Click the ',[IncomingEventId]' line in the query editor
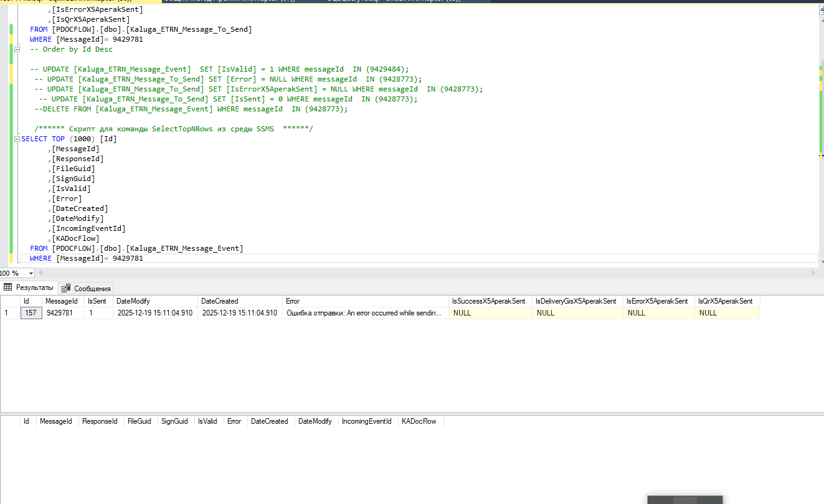Viewport: 824px width, 504px height. 87,228
